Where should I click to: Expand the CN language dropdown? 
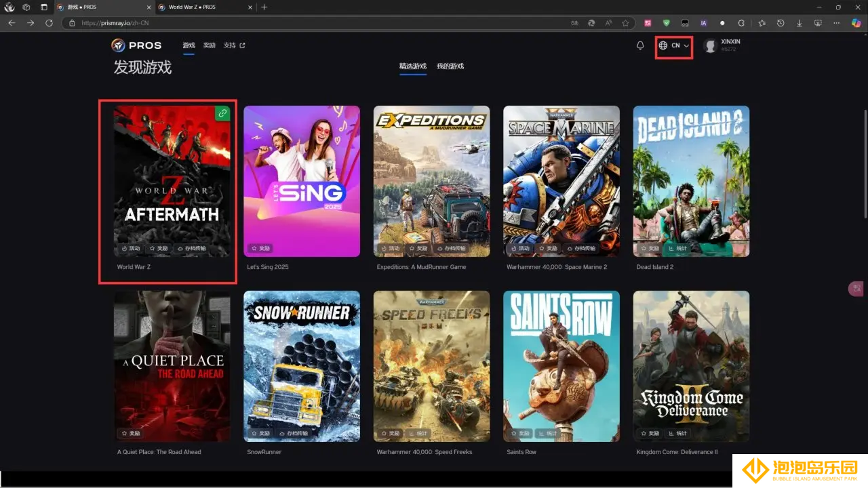pos(674,45)
